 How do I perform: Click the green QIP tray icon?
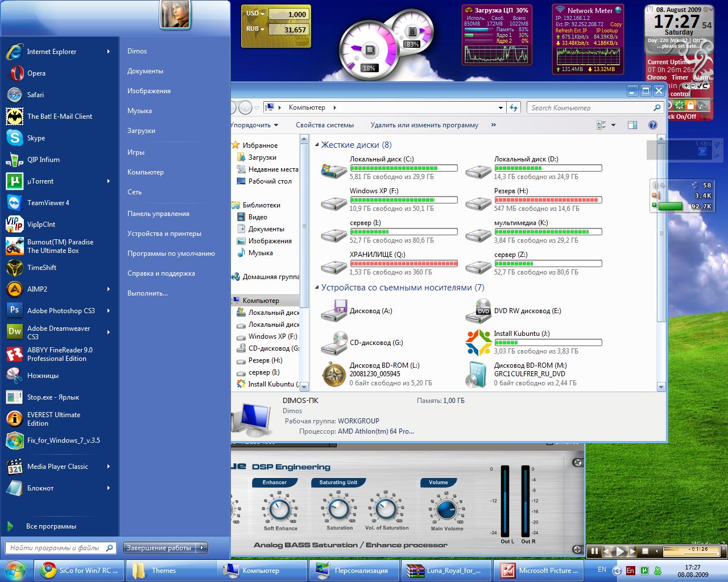point(657,570)
